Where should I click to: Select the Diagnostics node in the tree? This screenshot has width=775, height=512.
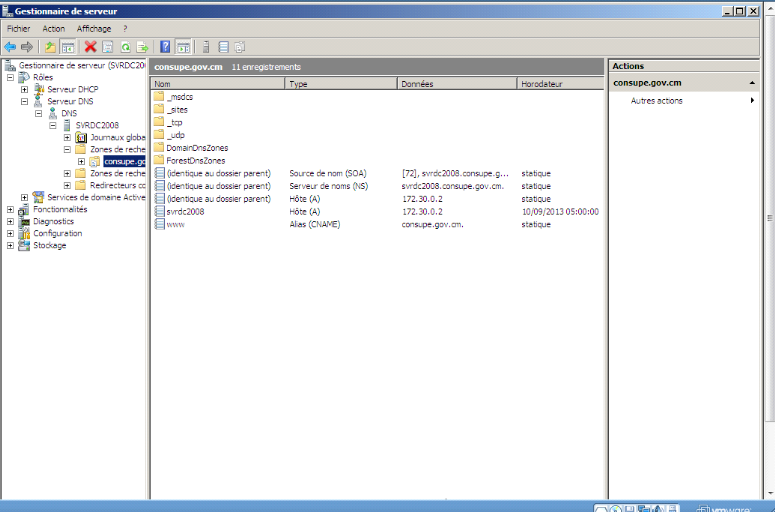click(x=53, y=221)
